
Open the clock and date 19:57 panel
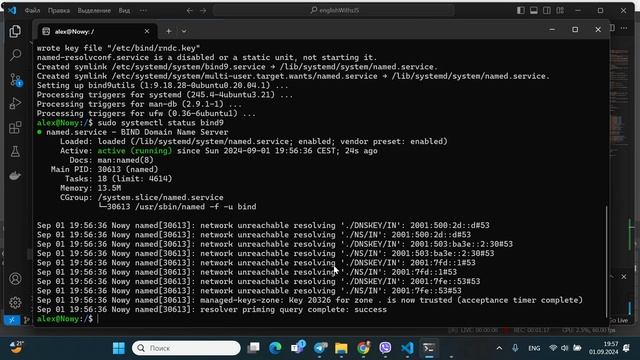click(x=603, y=348)
